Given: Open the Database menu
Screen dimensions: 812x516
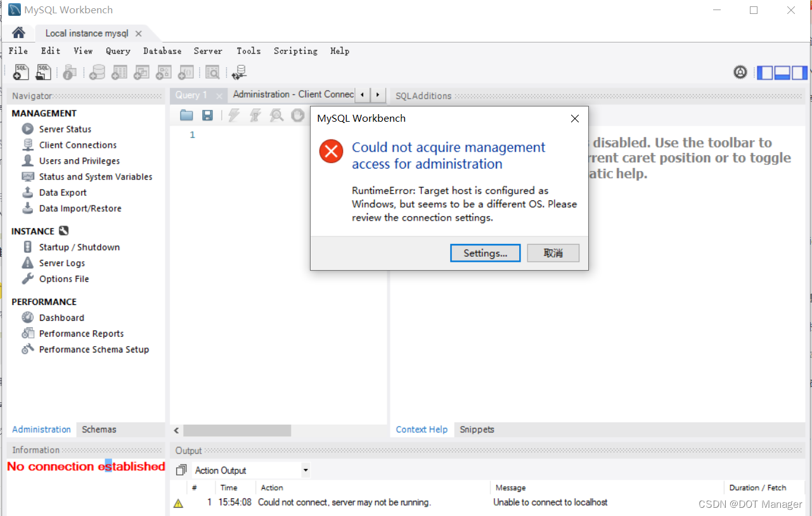Looking at the screenshot, I should pyautogui.click(x=162, y=51).
